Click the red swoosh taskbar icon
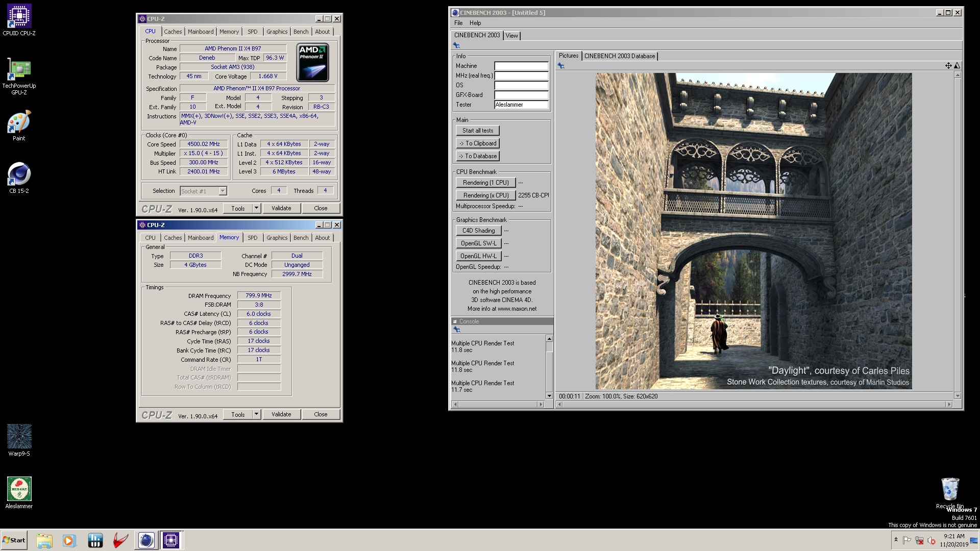The image size is (980, 551). [x=120, y=540]
